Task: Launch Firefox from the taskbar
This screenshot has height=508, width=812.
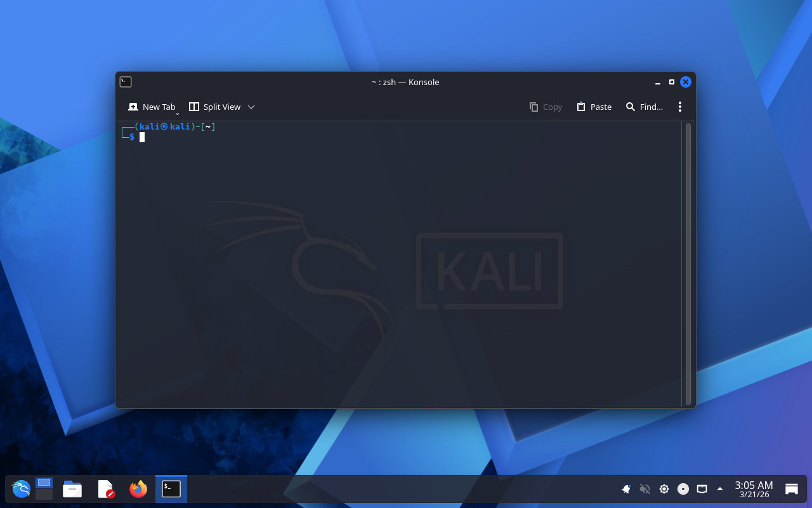Action: point(138,489)
